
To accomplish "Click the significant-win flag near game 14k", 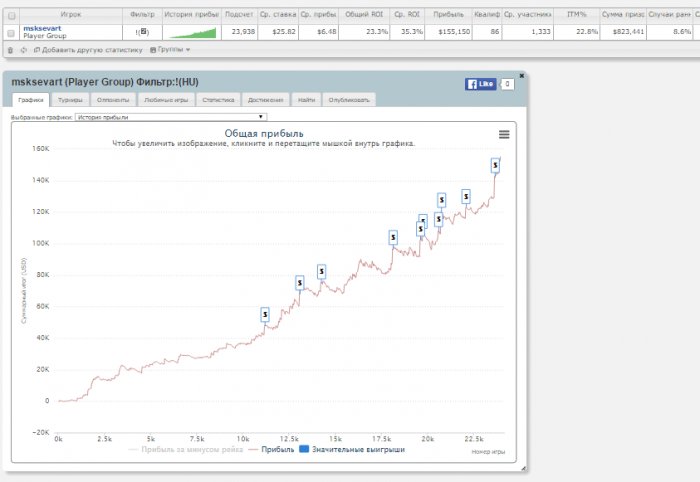I will tap(321, 271).
